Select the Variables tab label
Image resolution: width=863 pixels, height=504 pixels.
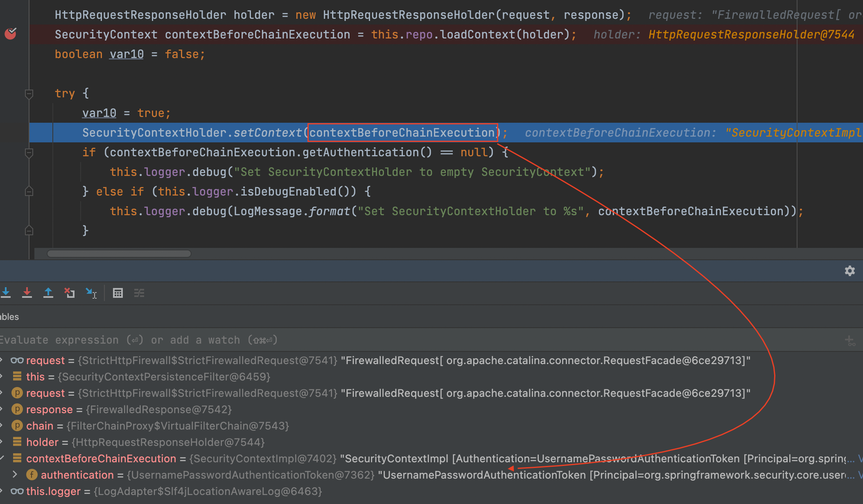coord(9,317)
